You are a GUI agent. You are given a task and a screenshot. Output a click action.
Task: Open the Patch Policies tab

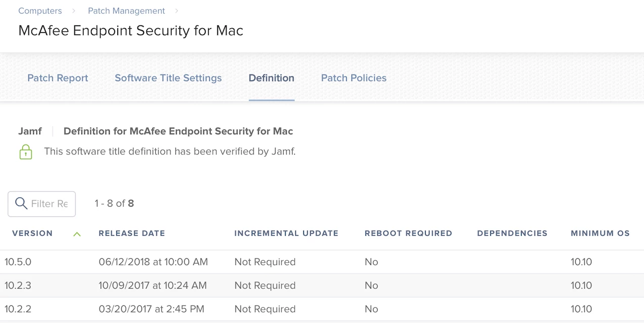click(354, 78)
